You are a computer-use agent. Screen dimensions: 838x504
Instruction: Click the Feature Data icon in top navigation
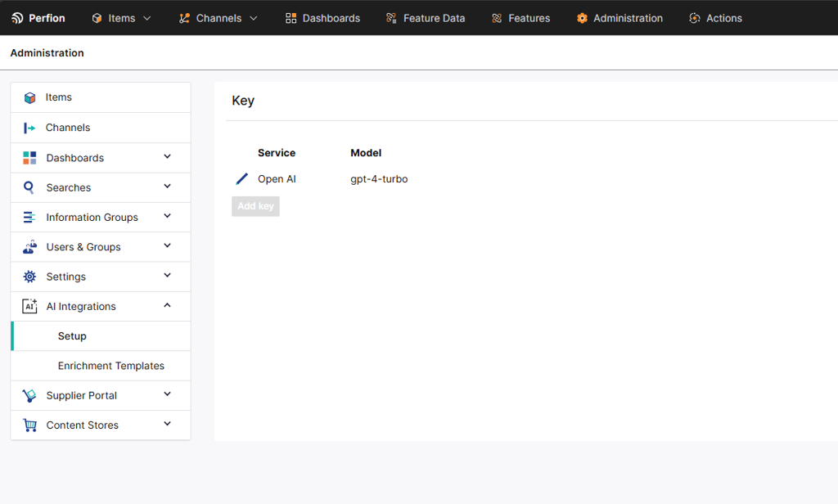[x=391, y=18]
